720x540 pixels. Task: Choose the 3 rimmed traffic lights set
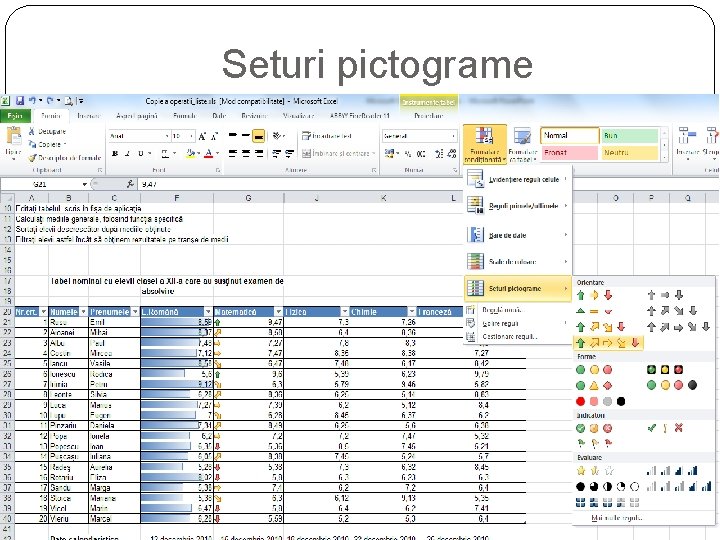(665, 370)
